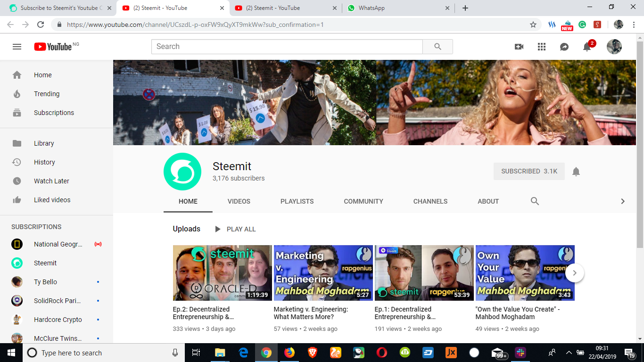This screenshot has height=362, width=644.
Task: Open the create video camera icon
Action: pos(519,47)
